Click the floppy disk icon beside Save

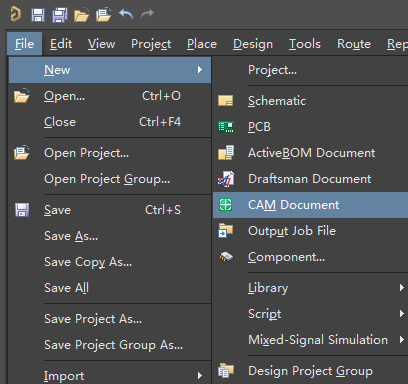(x=22, y=210)
